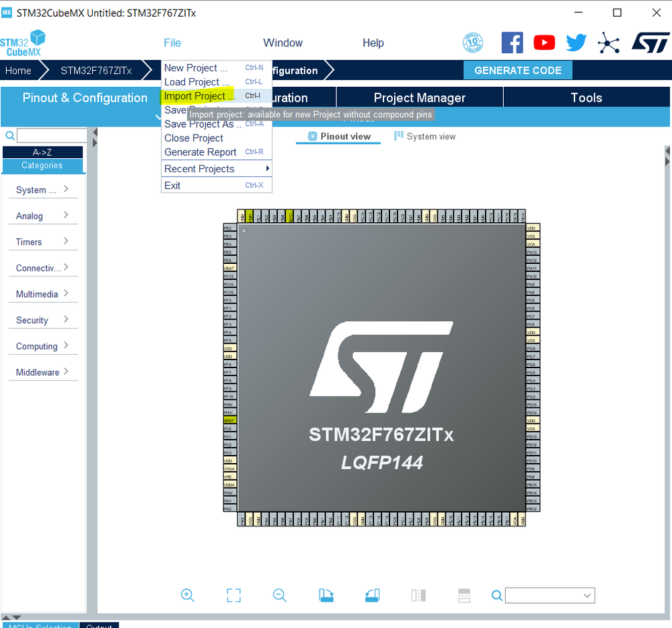Viewport: 672px width, 628px height.
Task: Click the horizontal split view icon
Action: [x=464, y=596]
